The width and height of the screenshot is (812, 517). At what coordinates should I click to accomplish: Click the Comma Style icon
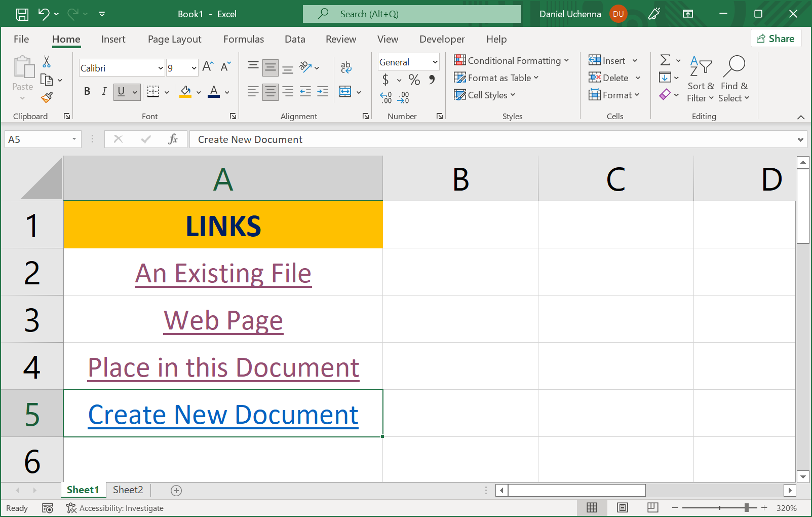431,80
